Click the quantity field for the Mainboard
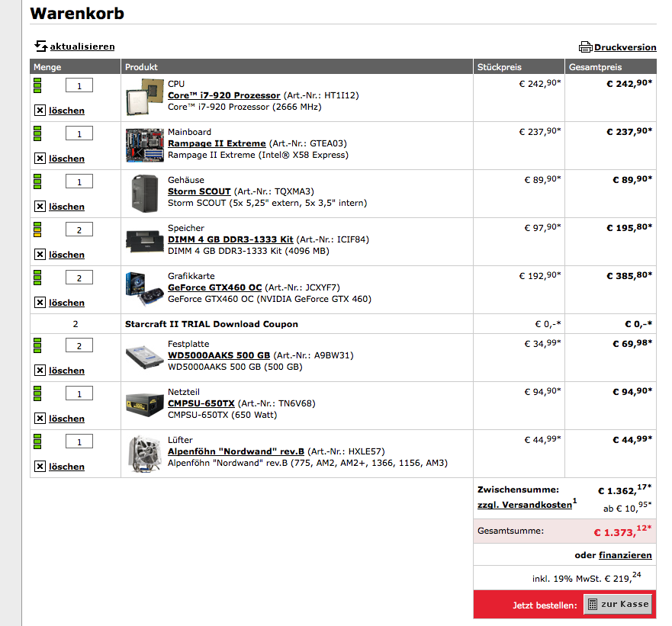 tap(79, 133)
